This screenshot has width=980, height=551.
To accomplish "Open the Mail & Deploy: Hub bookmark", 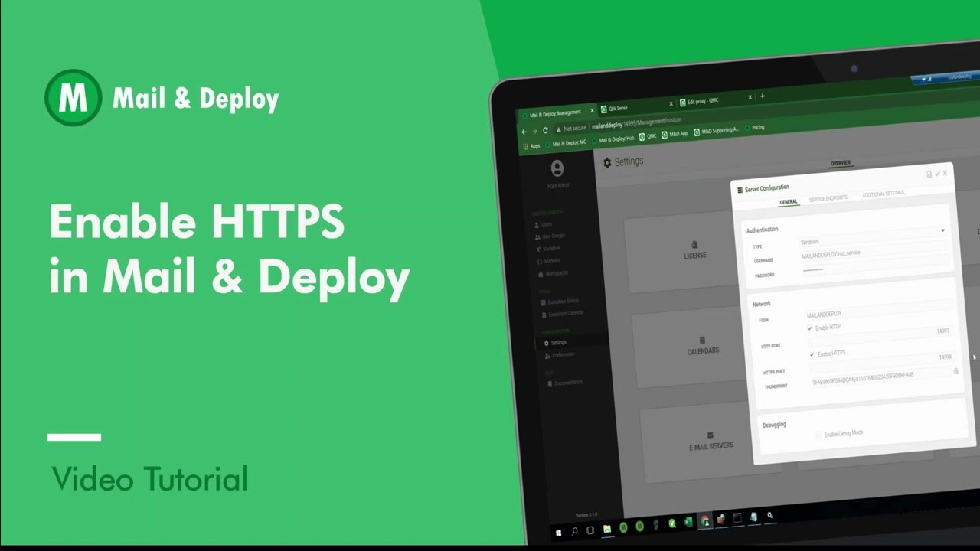I will [612, 140].
